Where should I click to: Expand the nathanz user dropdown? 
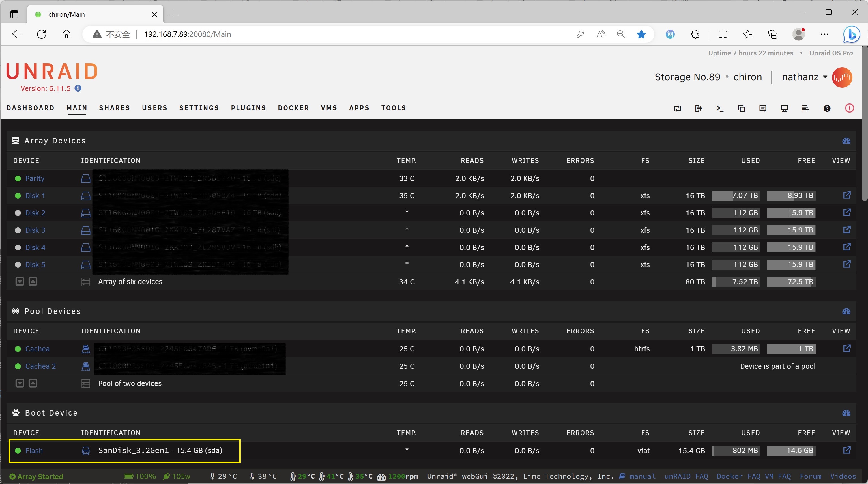(x=825, y=77)
